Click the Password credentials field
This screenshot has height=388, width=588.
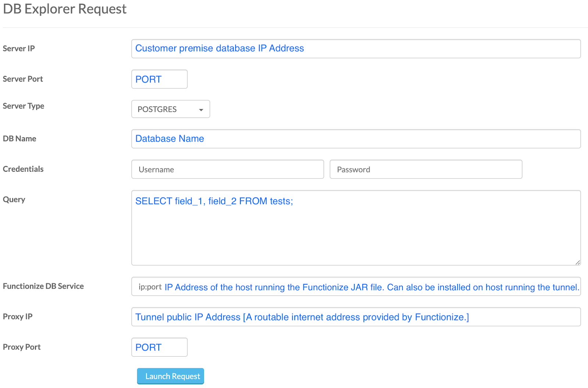[x=426, y=169]
